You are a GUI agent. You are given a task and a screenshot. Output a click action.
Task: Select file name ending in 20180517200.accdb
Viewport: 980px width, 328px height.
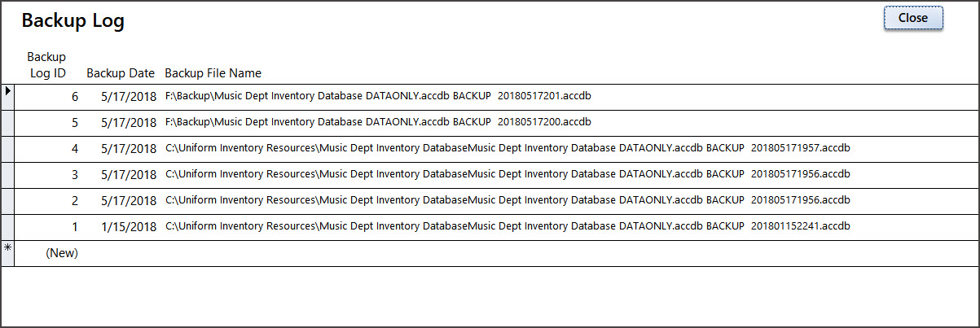point(378,122)
